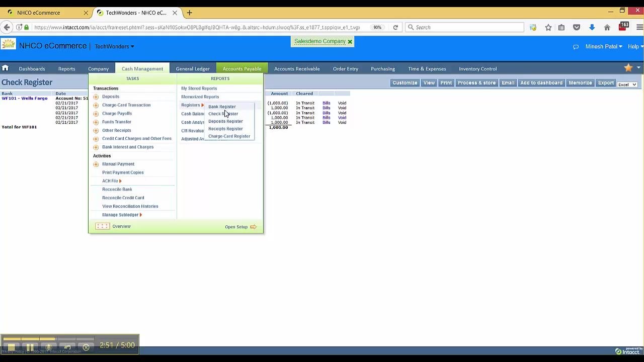Open the browser downloads arrow icon
Viewport: 644px width, 362px height.
[592, 27]
